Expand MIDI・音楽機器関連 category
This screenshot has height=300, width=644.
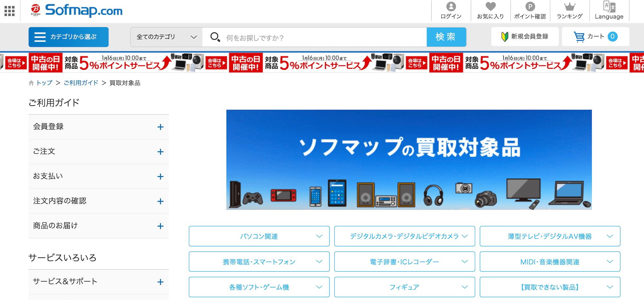(550, 262)
